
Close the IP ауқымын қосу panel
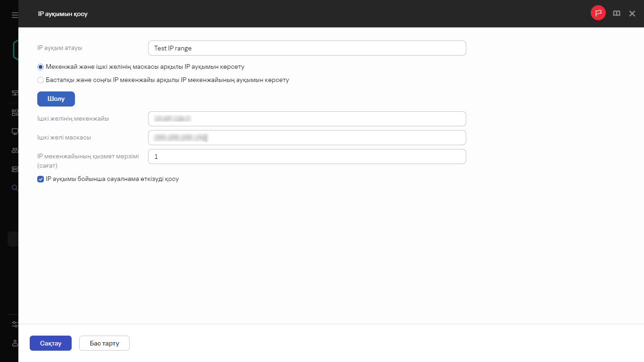[x=632, y=14]
